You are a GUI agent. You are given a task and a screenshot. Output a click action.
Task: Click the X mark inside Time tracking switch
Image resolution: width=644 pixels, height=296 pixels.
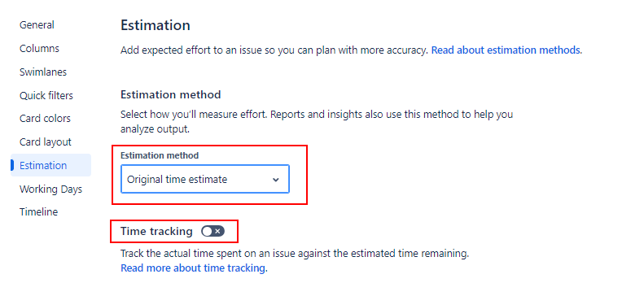pyautogui.click(x=218, y=231)
